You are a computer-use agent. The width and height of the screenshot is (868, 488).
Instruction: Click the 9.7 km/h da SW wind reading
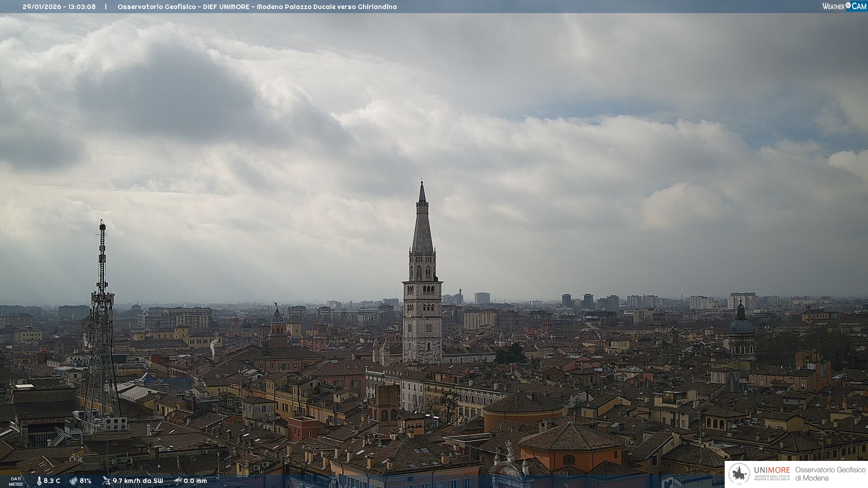pos(137,481)
